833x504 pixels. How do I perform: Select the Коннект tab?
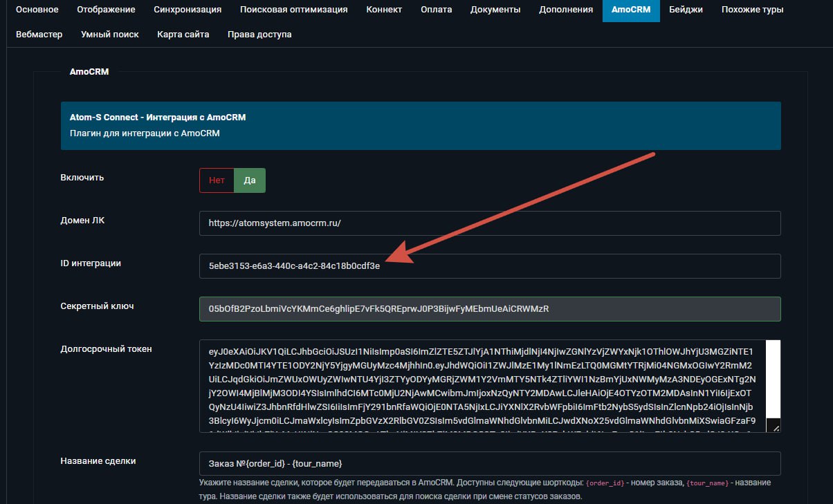(384, 10)
